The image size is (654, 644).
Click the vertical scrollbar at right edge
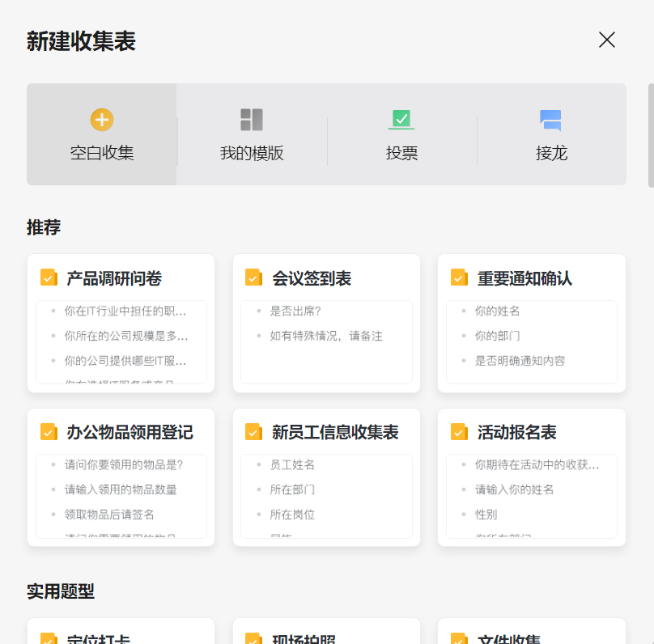pos(651,135)
